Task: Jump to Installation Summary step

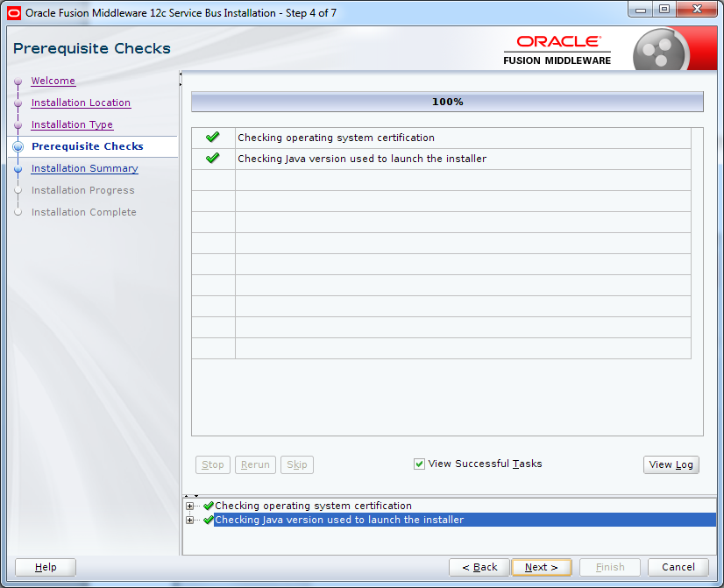Action: pos(84,168)
